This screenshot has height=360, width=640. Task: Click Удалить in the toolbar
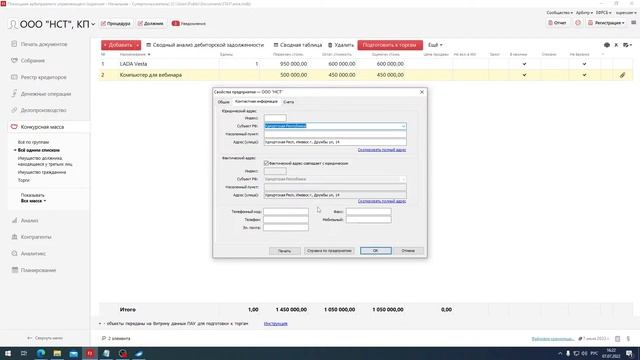coord(341,45)
